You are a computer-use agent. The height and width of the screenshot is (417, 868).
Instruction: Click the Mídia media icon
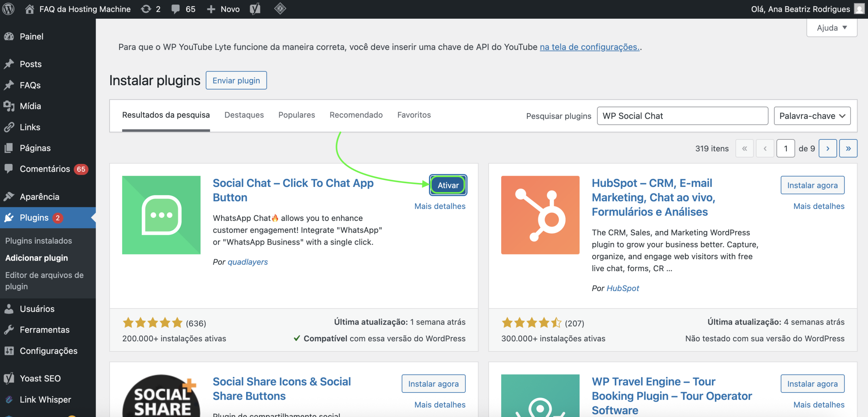pos(9,106)
